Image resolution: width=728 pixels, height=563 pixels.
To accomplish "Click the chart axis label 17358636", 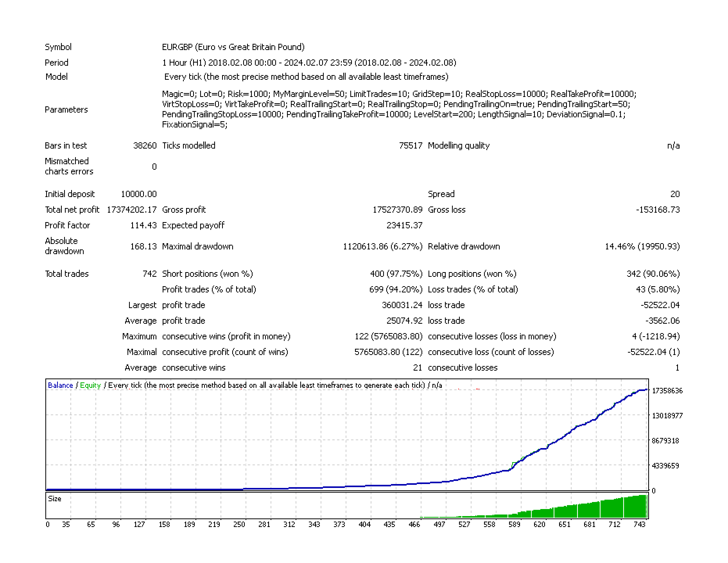I will point(667,391).
